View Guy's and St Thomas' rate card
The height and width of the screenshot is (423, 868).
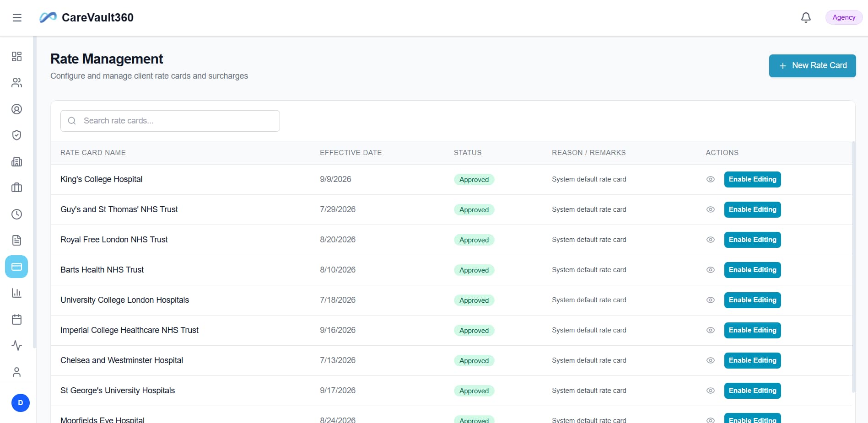(710, 209)
